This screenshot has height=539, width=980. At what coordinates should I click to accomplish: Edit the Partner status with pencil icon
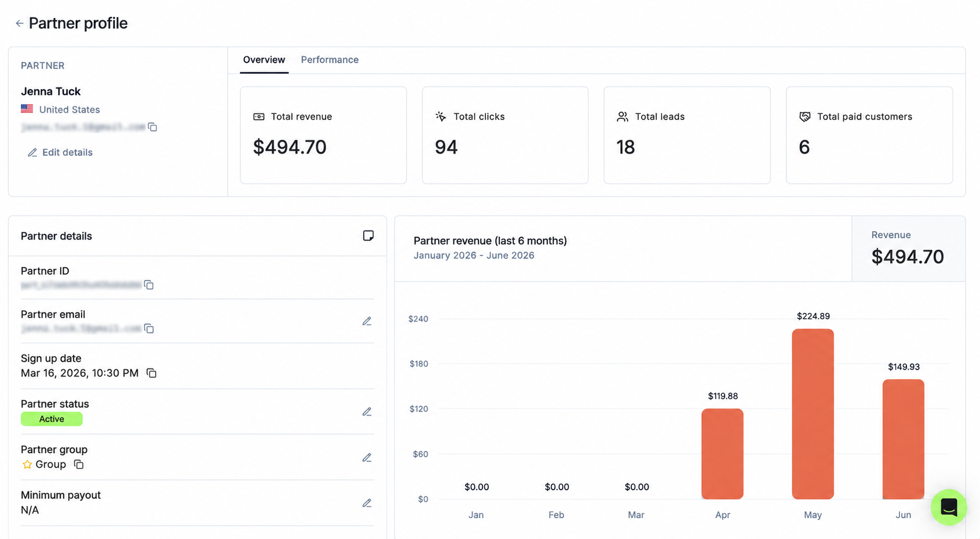click(x=367, y=411)
